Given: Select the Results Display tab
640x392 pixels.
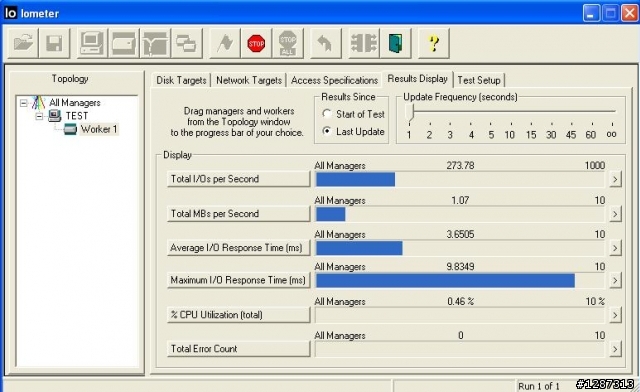Looking at the screenshot, I should click(418, 79).
